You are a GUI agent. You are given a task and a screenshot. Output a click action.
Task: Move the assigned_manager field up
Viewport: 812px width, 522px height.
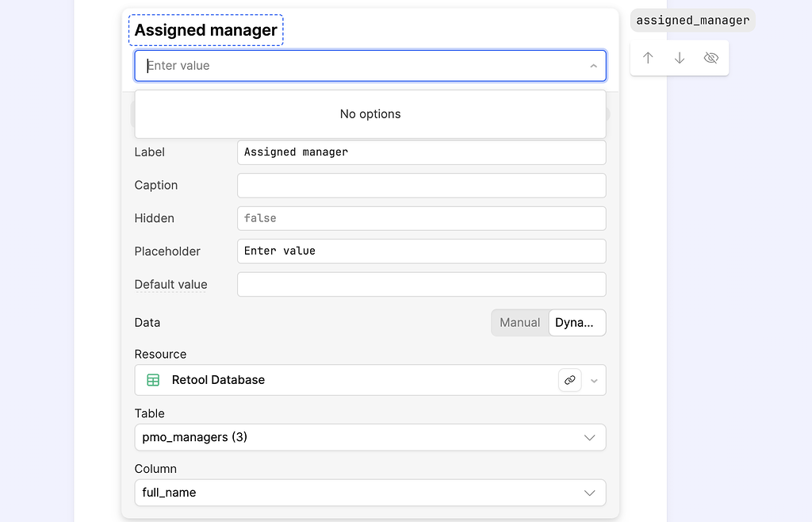coord(648,57)
